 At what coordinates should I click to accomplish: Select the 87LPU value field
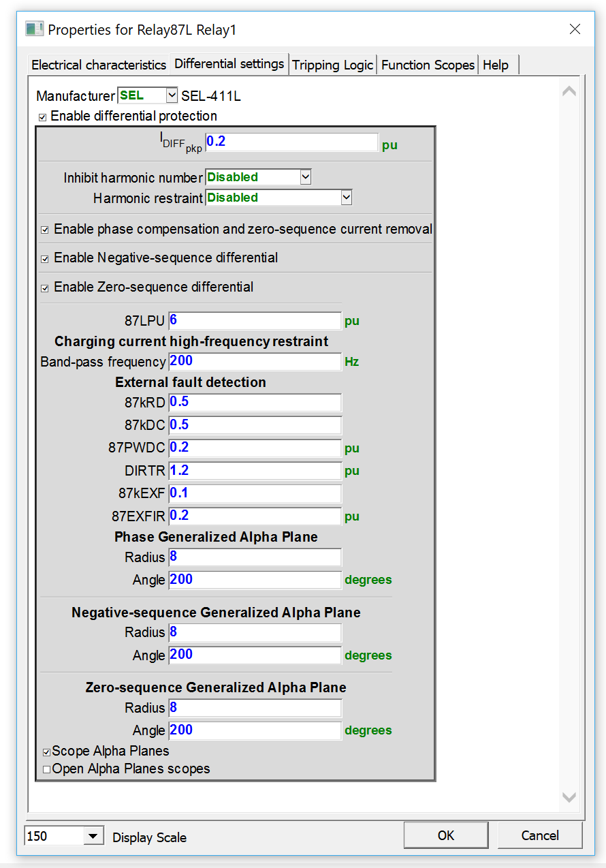coord(255,320)
